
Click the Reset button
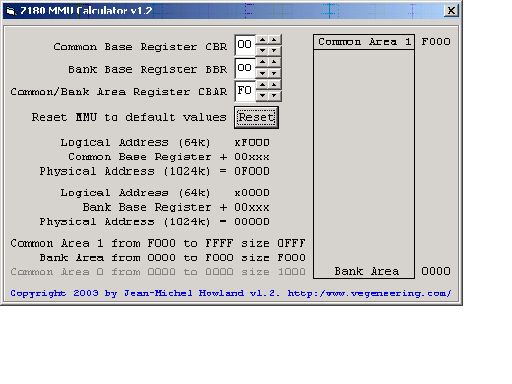point(256,117)
